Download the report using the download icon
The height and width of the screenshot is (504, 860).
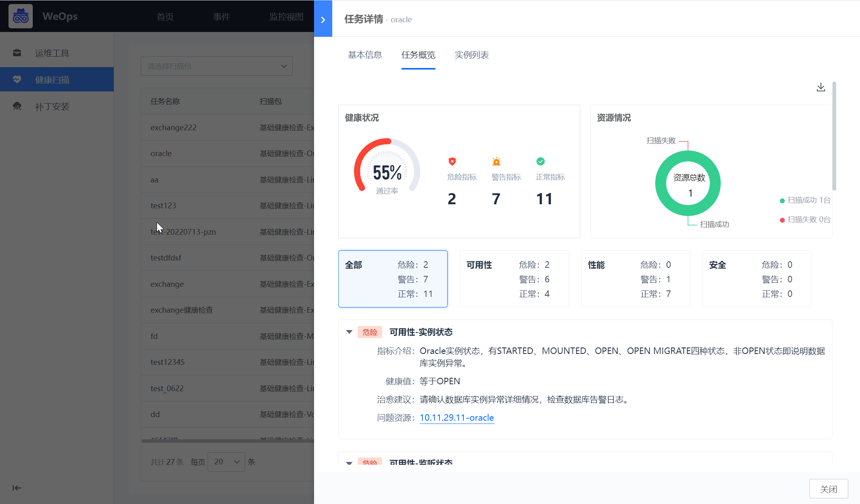coord(820,87)
